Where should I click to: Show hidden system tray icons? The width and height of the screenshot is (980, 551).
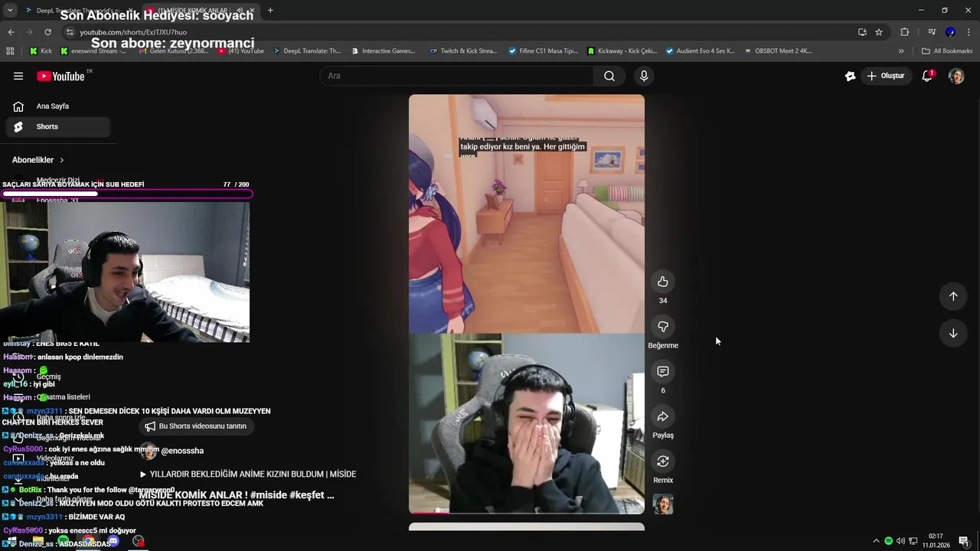(x=876, y=542)
